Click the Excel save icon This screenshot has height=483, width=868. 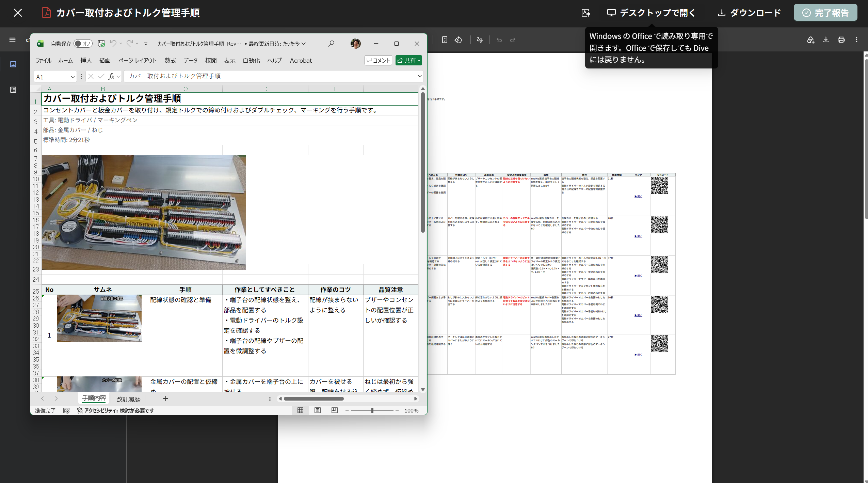point(101,43)
